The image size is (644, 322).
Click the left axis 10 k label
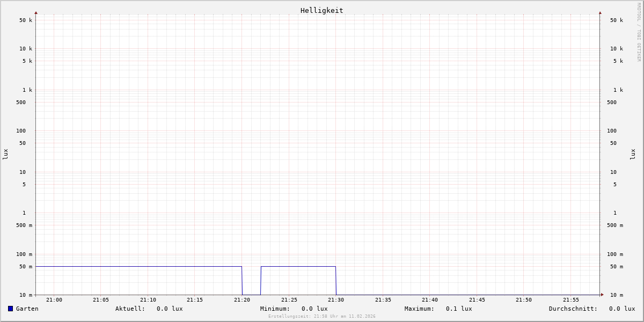coord(26,49)
